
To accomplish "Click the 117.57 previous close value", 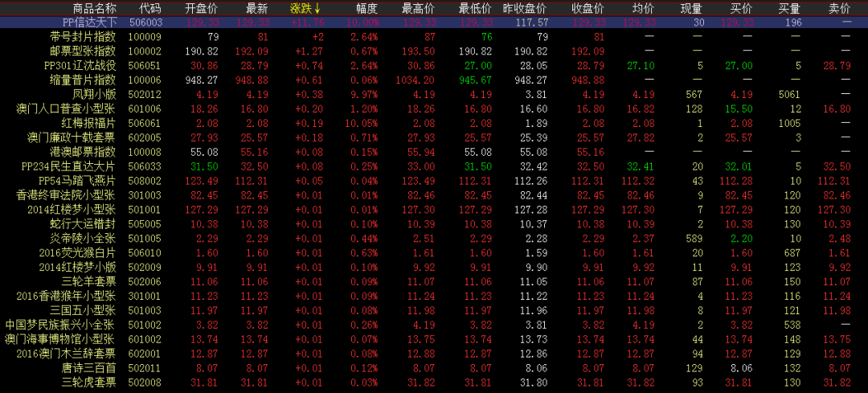I will (x=531, y=23).
